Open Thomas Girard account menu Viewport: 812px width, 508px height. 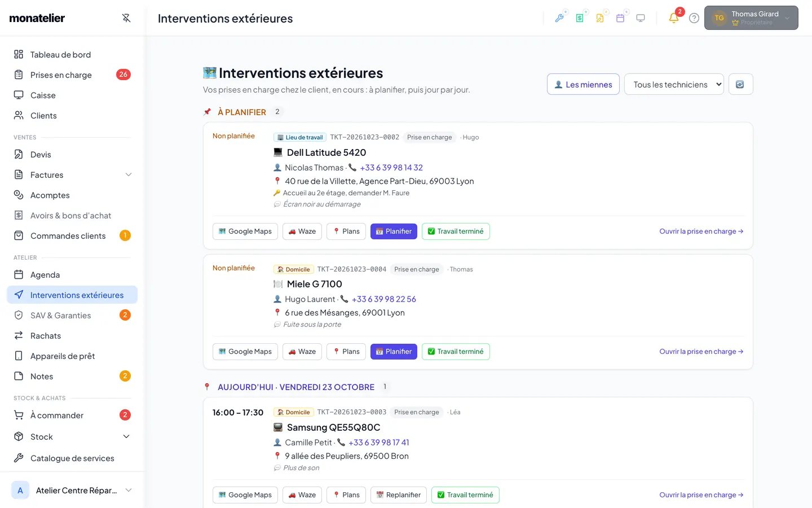pos(751,18)
